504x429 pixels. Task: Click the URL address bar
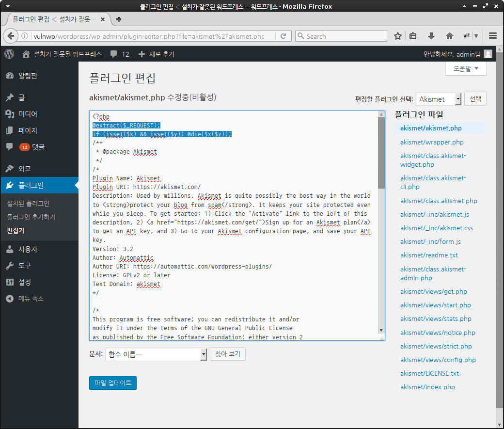point(149,36)
